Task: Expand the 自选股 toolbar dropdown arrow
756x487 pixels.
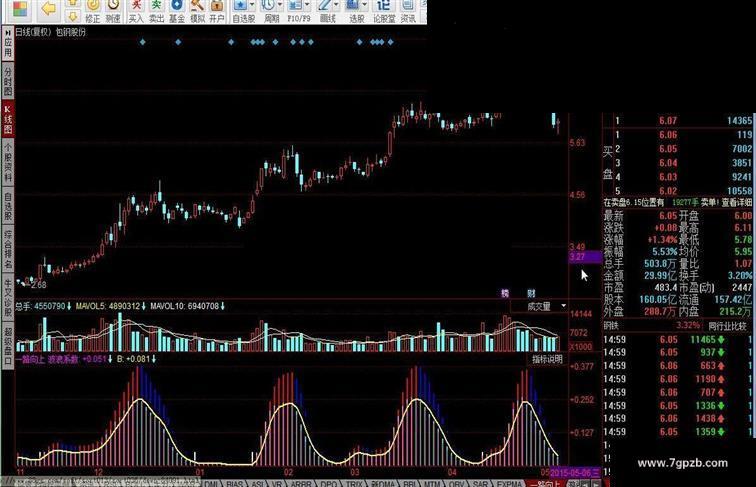Action: 252,5
